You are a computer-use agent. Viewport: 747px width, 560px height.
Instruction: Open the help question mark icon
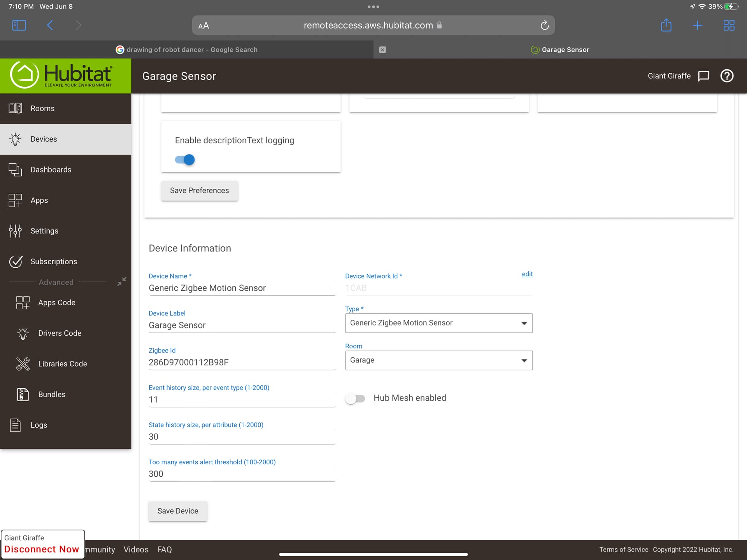(x=727, y=76)
